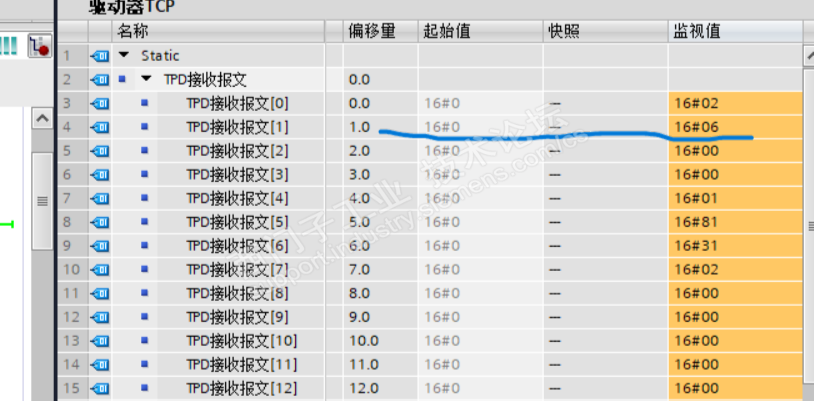Click the tag icon in row 11

click(100, 293)
